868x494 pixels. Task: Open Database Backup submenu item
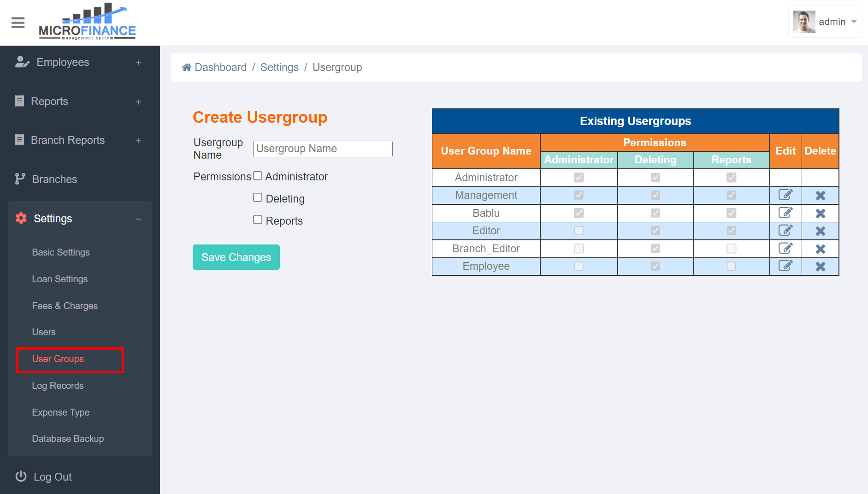(x=68, y=439)
